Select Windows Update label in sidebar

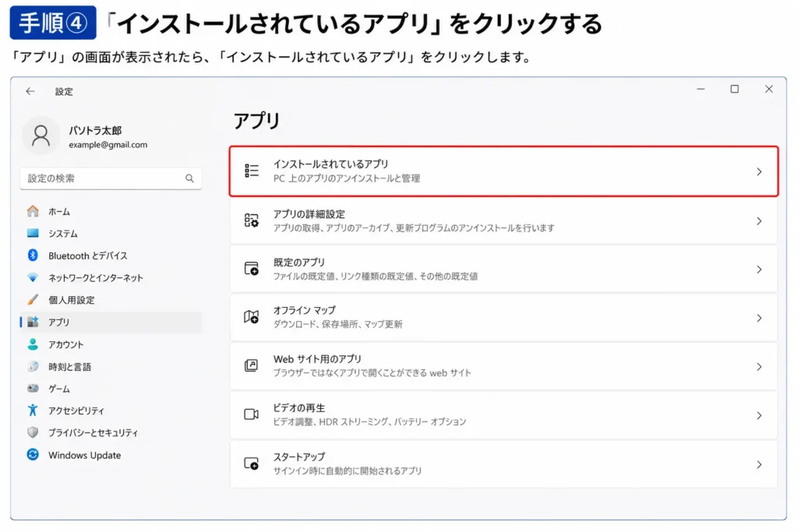click(84, 455)
